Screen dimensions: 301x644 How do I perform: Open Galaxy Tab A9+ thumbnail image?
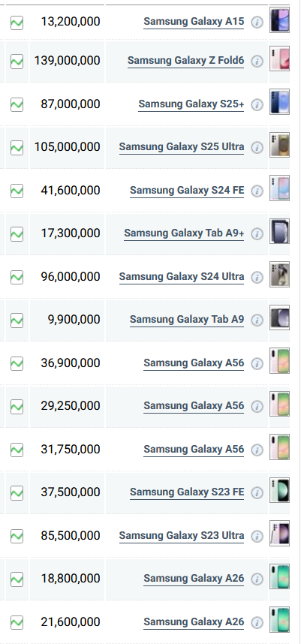pos(280,231)
